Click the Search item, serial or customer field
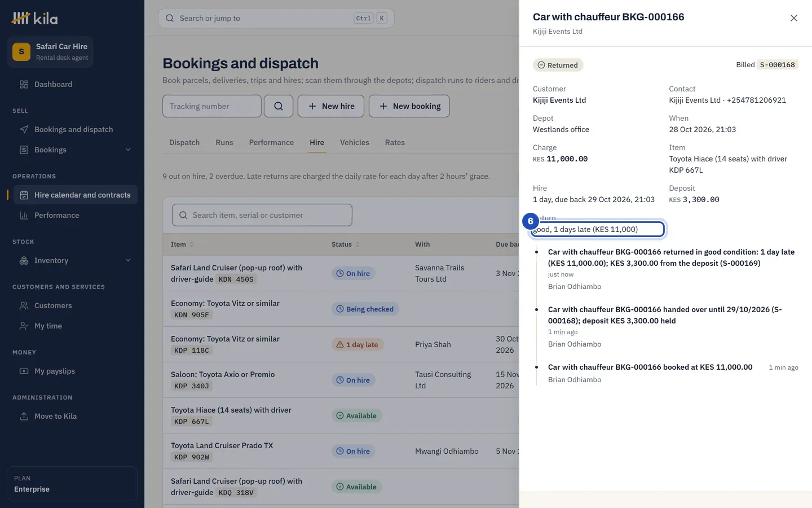This screenshot has width=812, height=508. (262, 215)
